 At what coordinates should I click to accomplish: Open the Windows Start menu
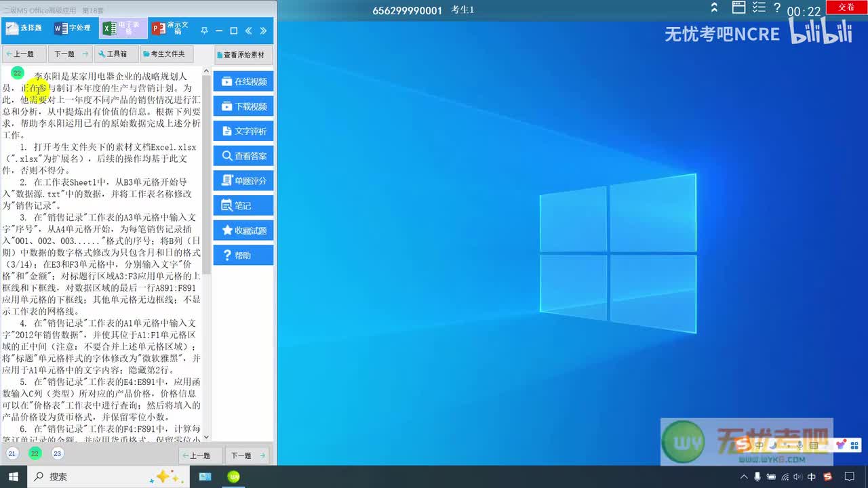tap(13, 476)
